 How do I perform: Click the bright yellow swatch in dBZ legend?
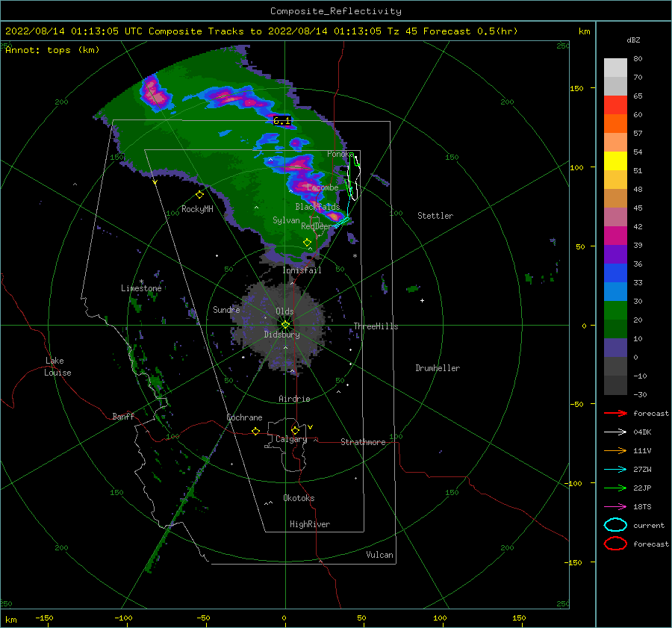pyautogui.click(x=615, y=161)
